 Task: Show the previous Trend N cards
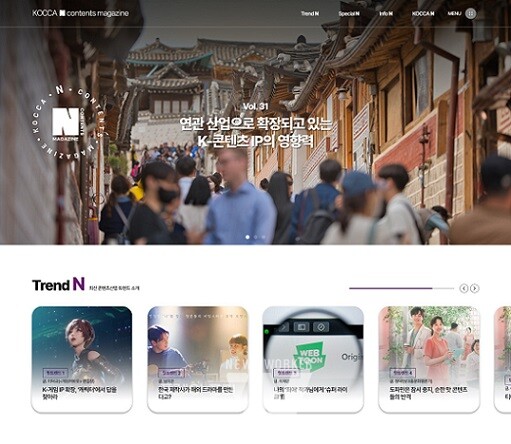point(464,288)
